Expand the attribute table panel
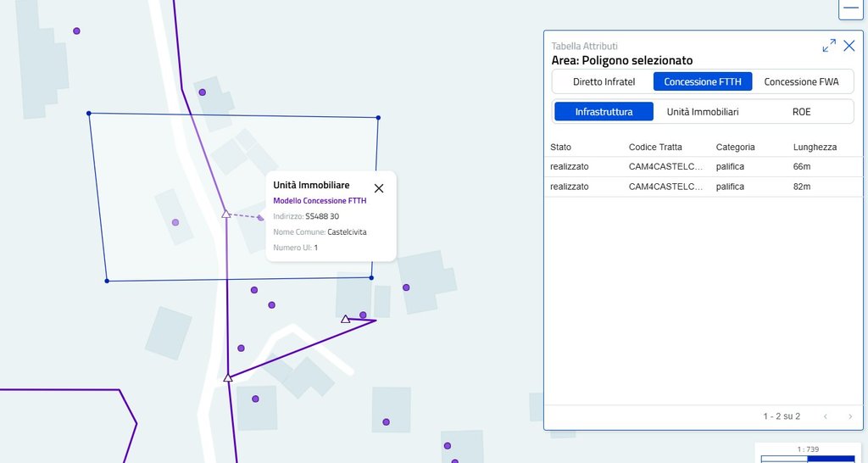This screenshot has height=463, width=868. pos(829,46)
